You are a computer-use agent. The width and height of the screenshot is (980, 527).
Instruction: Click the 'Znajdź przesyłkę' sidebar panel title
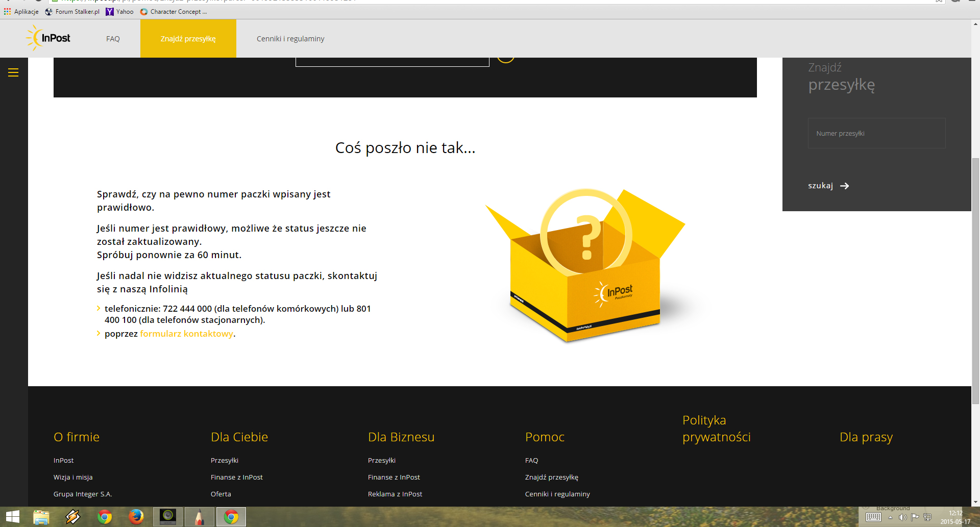[842, 77]
